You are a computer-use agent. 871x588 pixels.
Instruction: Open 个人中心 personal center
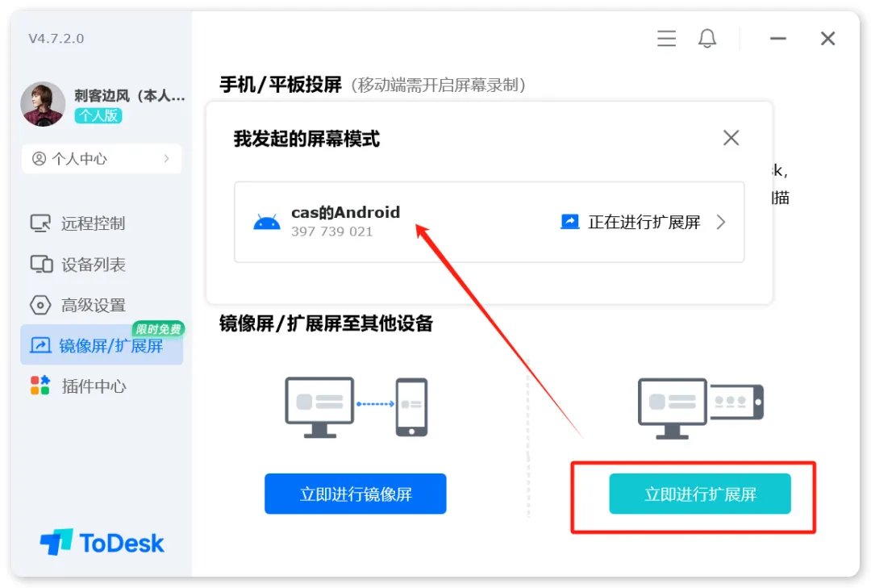pos(102,159)
